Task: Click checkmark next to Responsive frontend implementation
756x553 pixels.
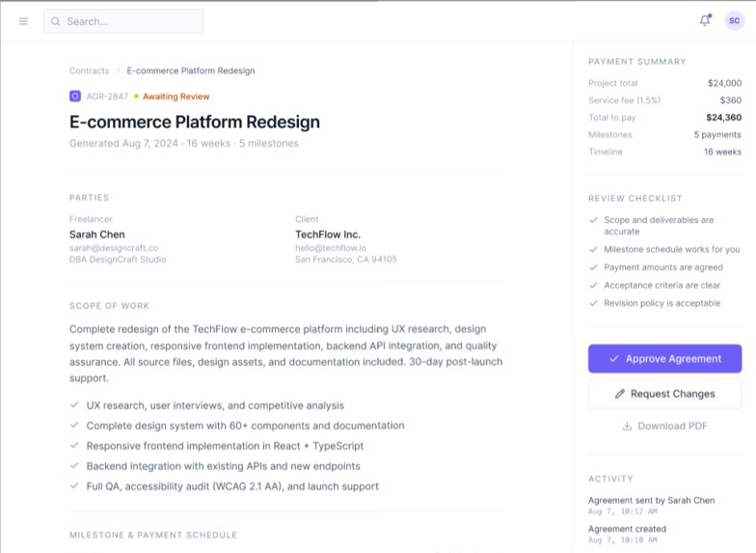Action: (74, 446)
